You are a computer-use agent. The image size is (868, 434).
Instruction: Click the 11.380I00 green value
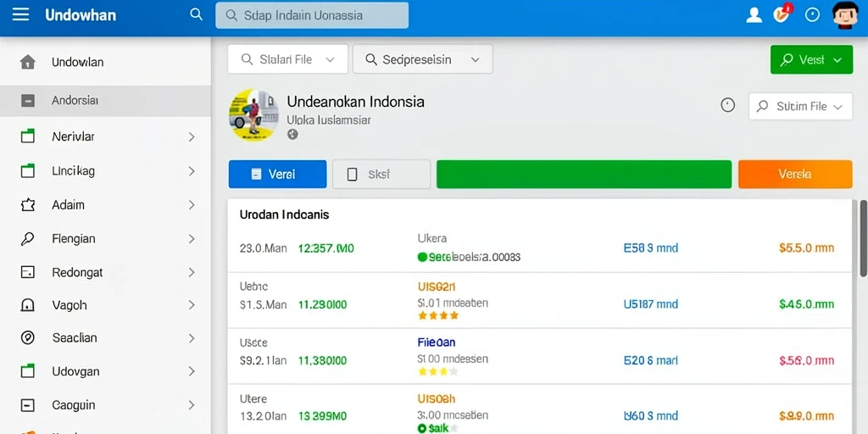tap(322, 361)
